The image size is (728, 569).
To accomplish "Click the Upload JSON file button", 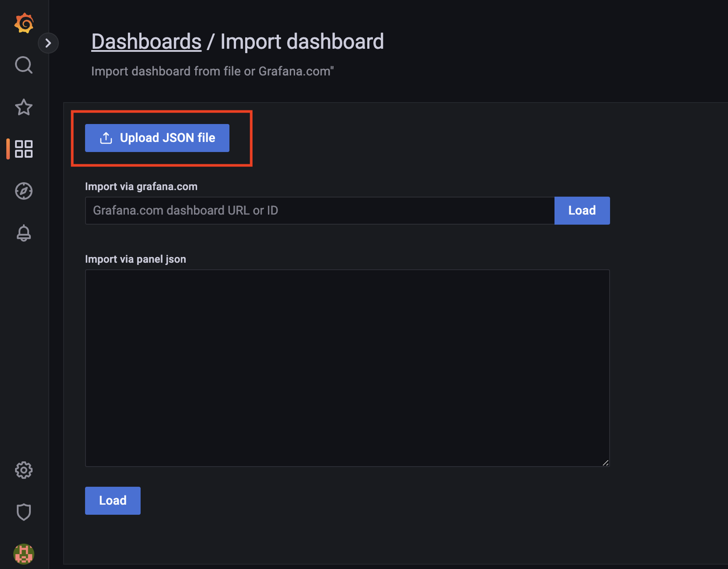I will click(157, 138).
